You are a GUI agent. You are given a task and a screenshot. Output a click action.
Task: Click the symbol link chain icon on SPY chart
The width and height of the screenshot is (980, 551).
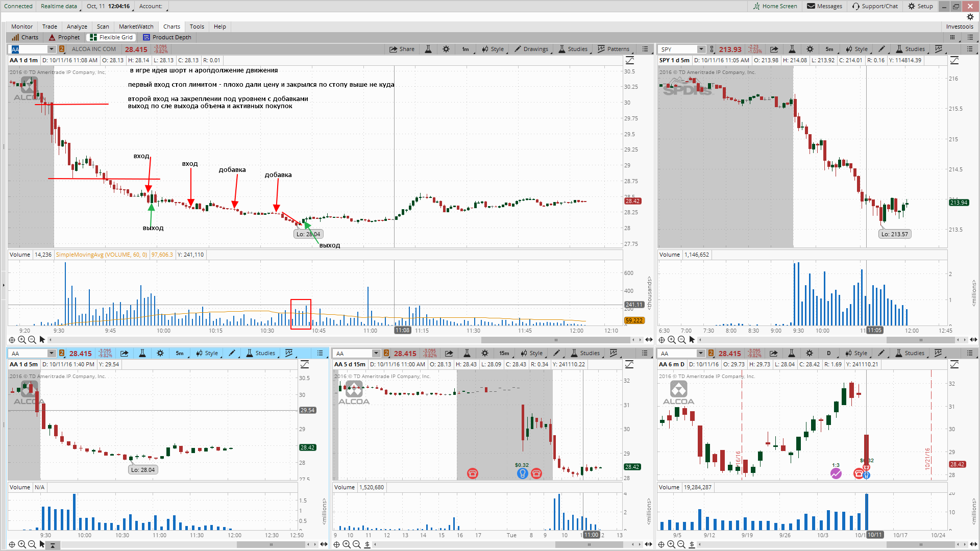(x=712, y=49)
